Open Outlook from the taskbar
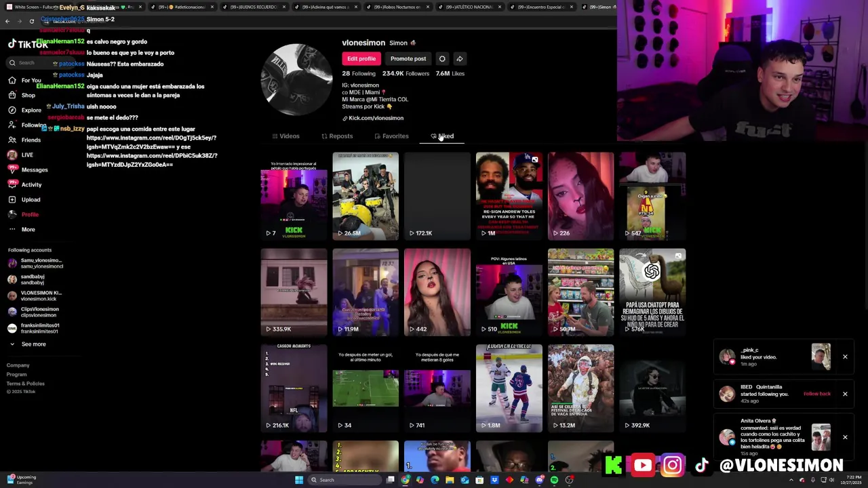Screen dimensions: 868x488 [x=465, y=480]
